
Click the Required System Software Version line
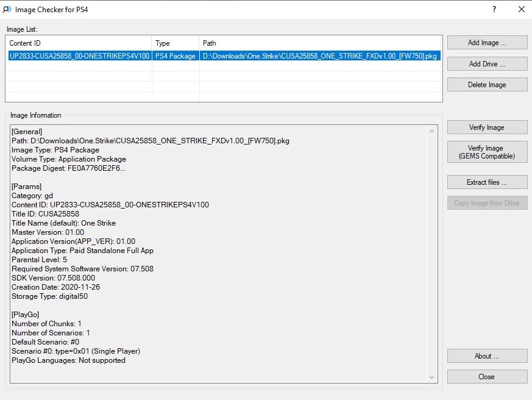coord(82,269)
